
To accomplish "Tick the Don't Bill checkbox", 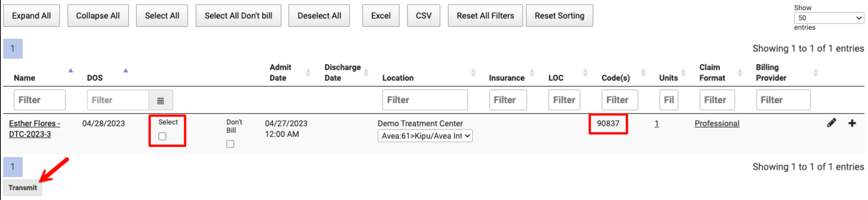I will [x=230, y=144].
